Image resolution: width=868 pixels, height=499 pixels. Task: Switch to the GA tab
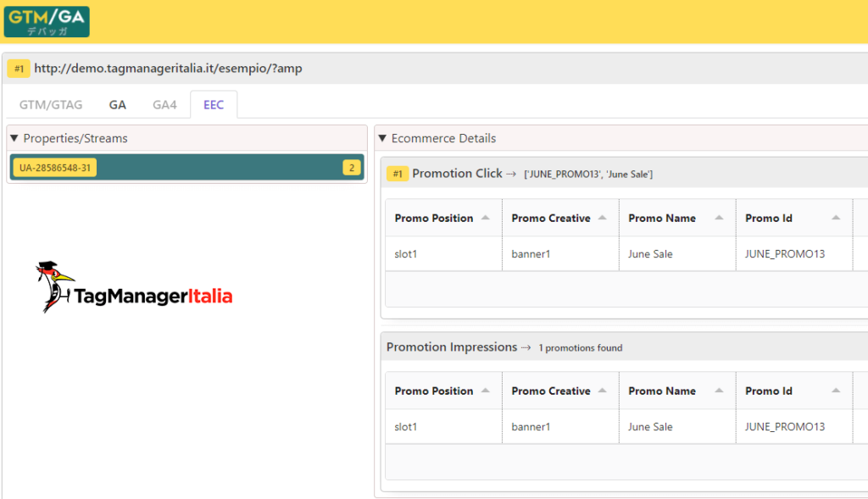coord(117,104)
